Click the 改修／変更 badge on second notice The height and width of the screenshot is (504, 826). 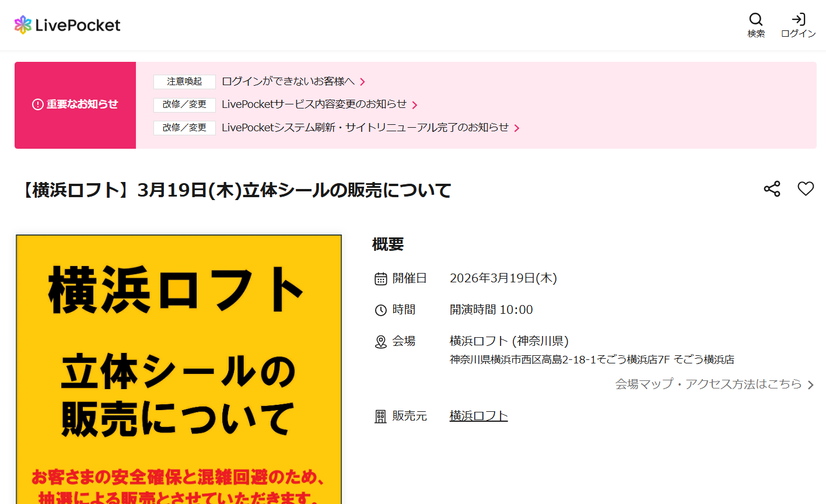point(184,105)
